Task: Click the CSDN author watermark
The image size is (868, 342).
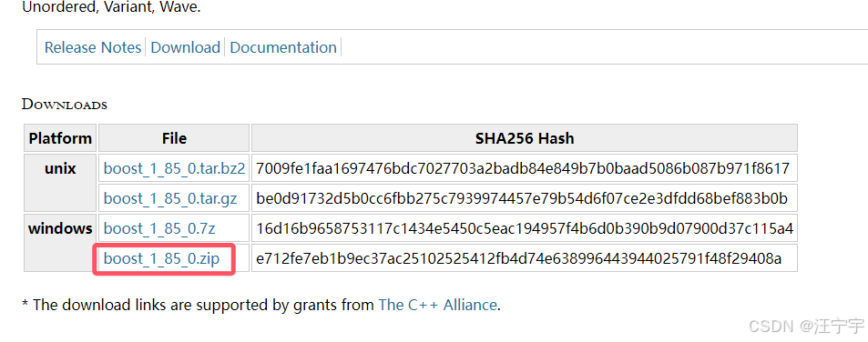Action: pos(805,326)
